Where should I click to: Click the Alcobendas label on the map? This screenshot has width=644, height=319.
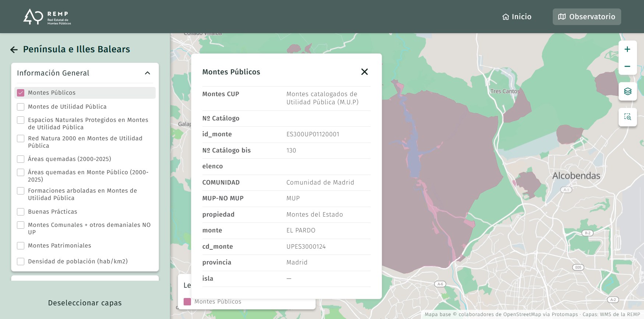pyautogui.click(x=576, y=176)
